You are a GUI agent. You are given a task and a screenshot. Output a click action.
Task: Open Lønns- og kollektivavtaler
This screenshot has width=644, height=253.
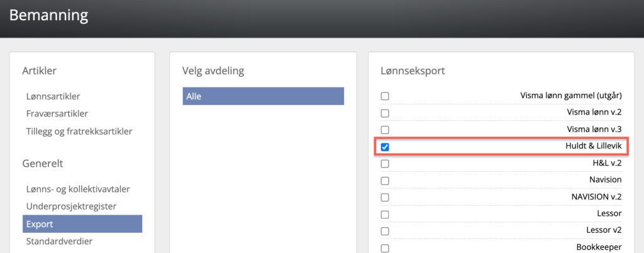click(x=78, y=189)
